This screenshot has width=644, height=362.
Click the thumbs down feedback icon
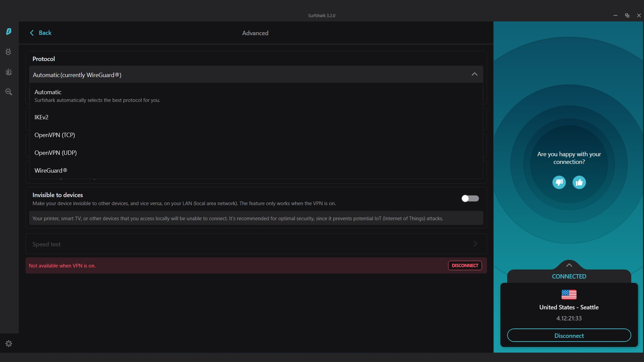click(559, 182)
